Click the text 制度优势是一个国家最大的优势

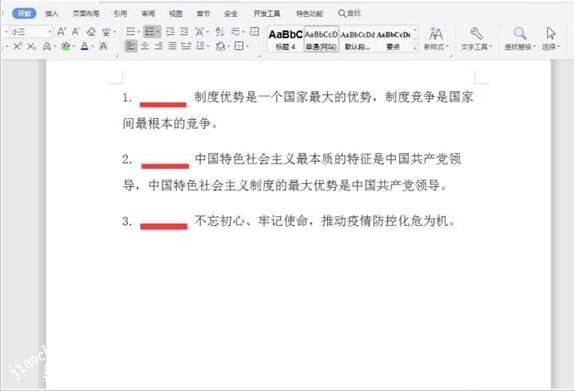(x=282, y=97)
